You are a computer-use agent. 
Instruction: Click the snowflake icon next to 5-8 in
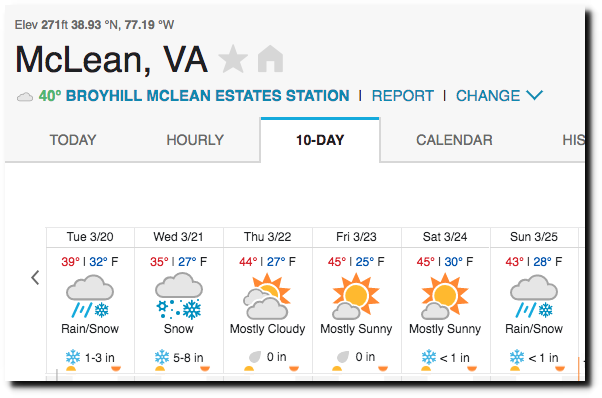point(162,357)
